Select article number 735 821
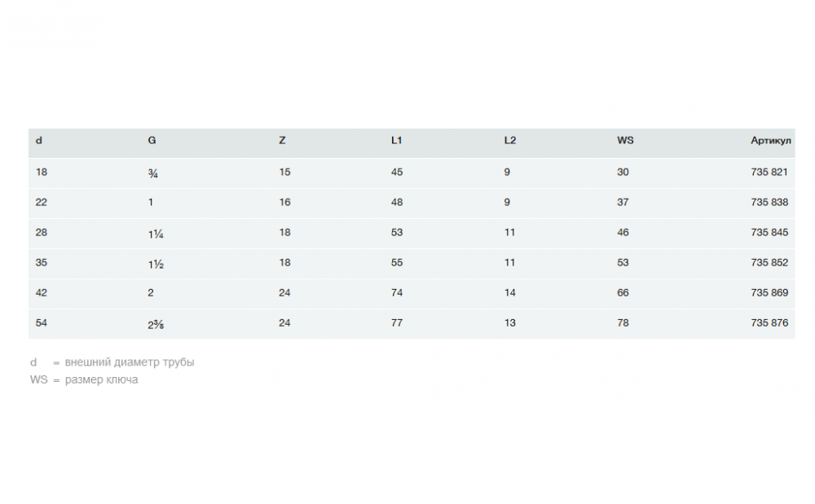This screenshot has width=815, height=504. 769,173
